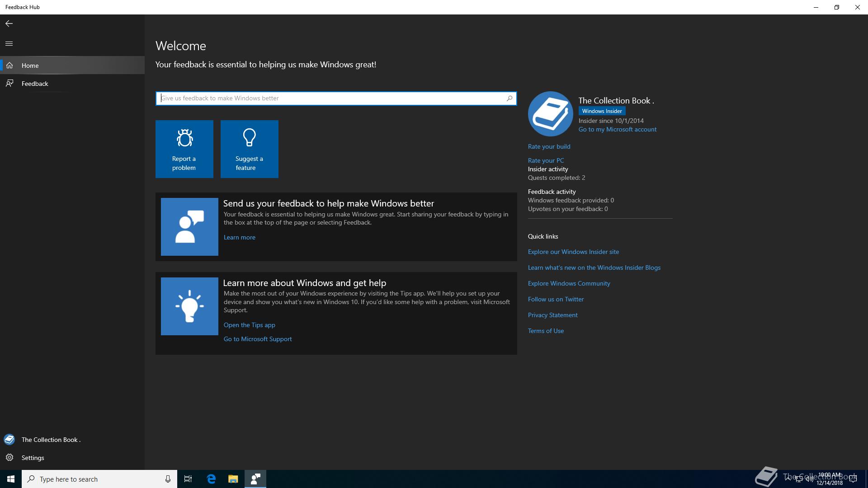Viewport: 868px width, 488px height.
Task: Launch Microsoft Edge from taskbar
Action: point(211,479)
